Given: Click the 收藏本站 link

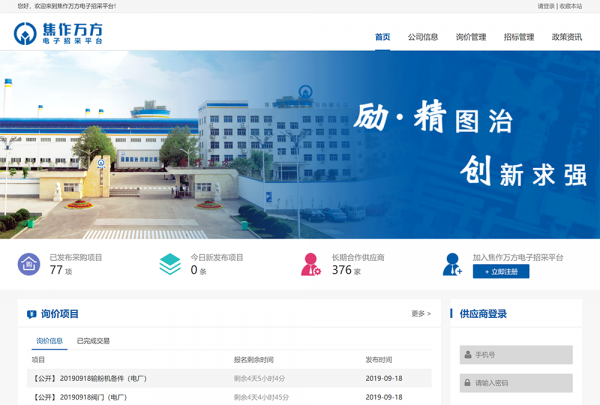Looking at the screenshot, I should [x=571, y=6].
